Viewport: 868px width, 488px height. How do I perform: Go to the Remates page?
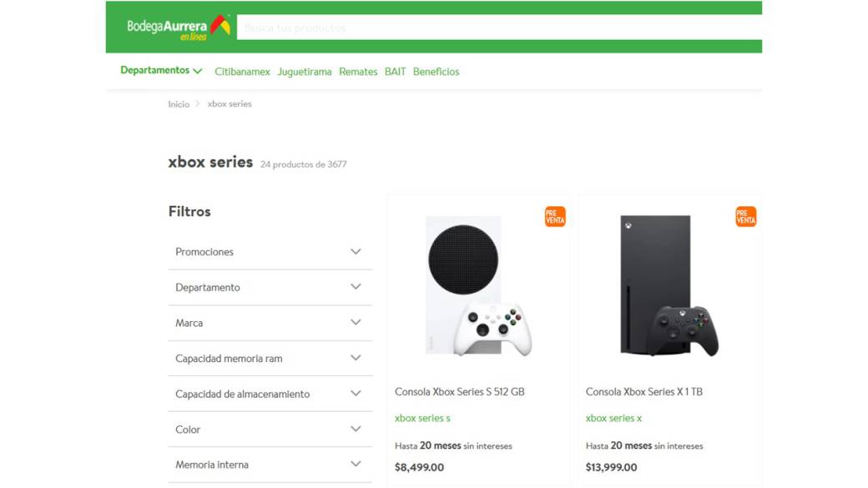358,72
